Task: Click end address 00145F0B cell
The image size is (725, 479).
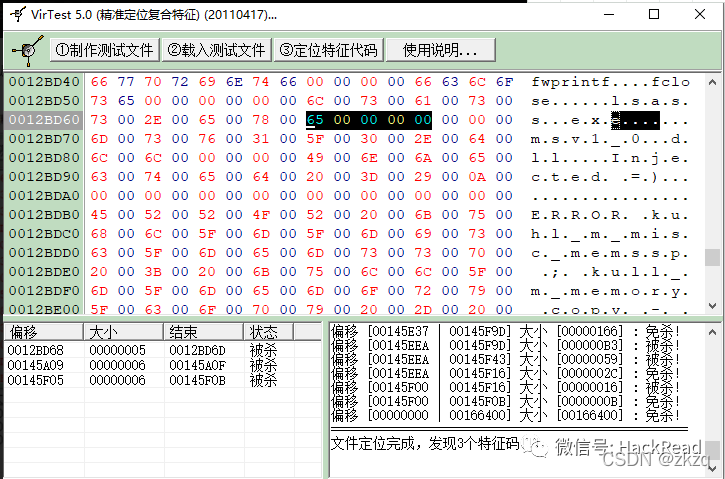Action: tap(197, 380)
